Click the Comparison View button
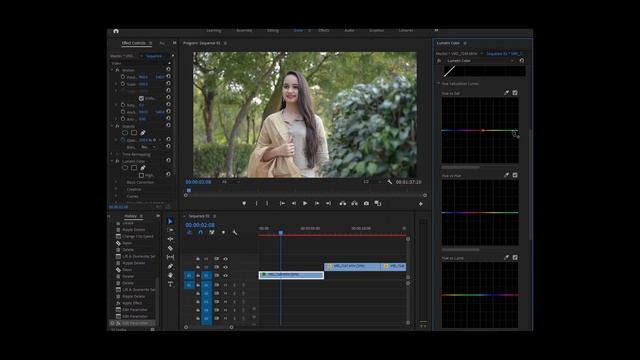The width and height of the screenshot is (640, 360). [x=378, y=203]
